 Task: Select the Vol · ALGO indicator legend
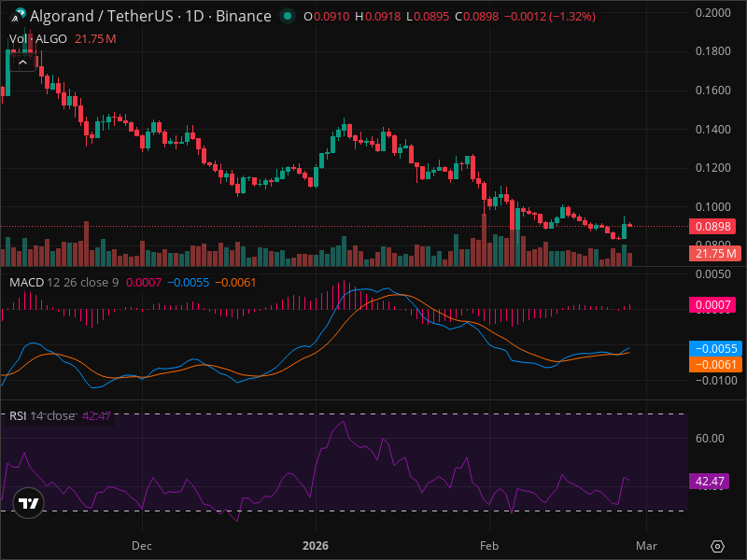pyautogui.click(x=38, y=38)
